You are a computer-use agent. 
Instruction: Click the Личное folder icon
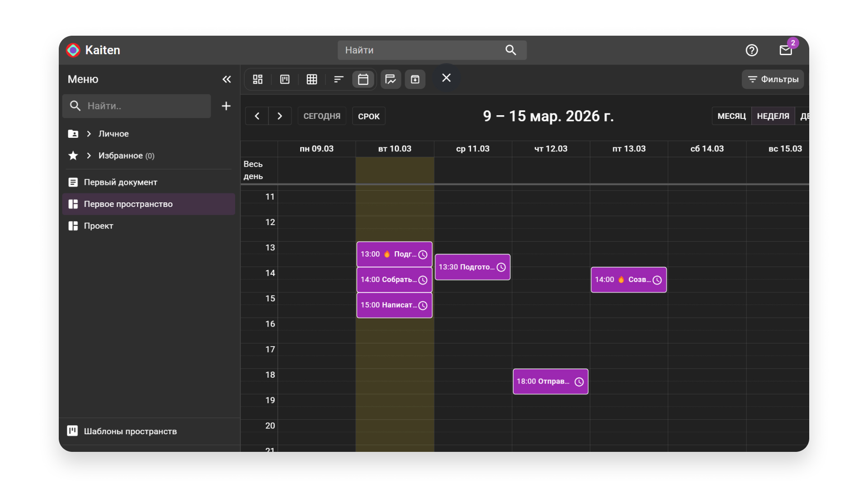point(73,134)
